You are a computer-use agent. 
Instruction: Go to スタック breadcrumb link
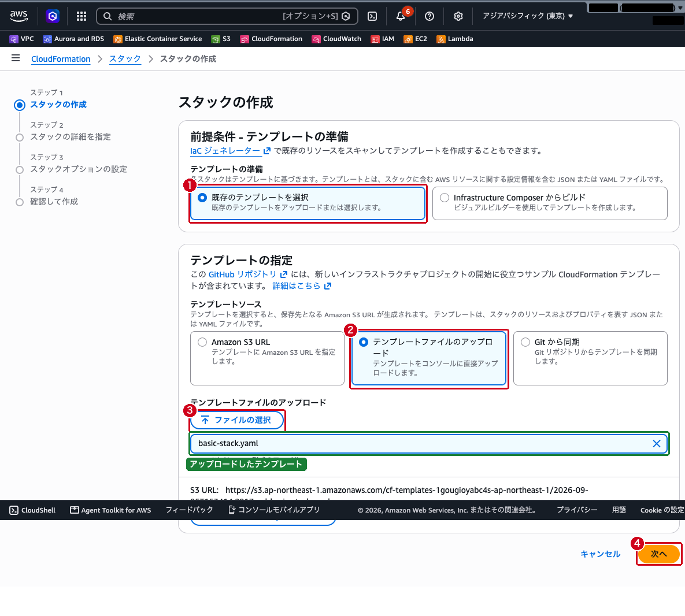point(125,59)
